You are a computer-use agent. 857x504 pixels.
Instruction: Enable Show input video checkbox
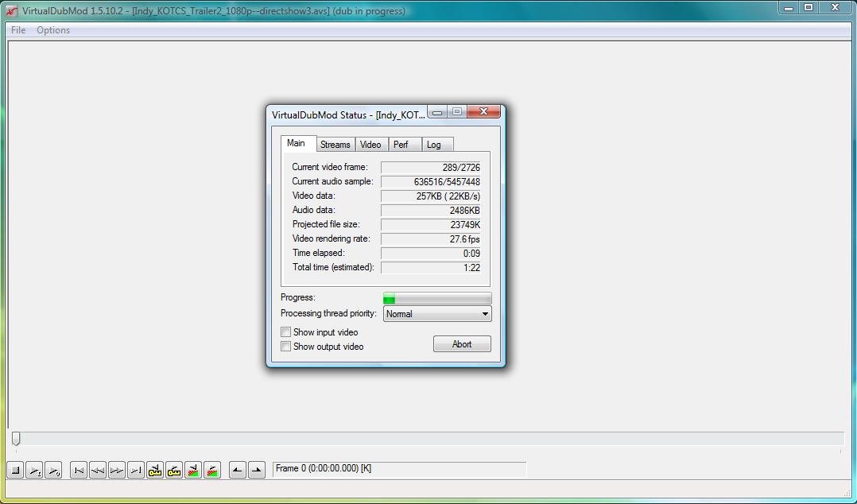pos(285,331)
